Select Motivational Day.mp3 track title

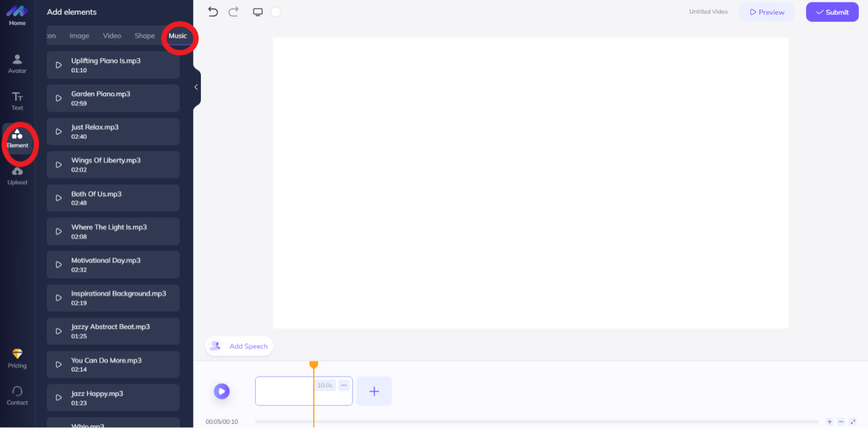click(106, 261)
